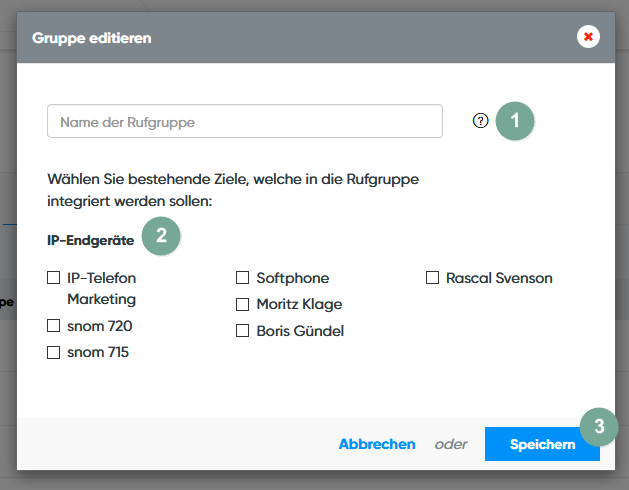Enable the IP-Telefon Marketing checkbox
This screenshot has height=490, width=629.
[x=54, y=278]
